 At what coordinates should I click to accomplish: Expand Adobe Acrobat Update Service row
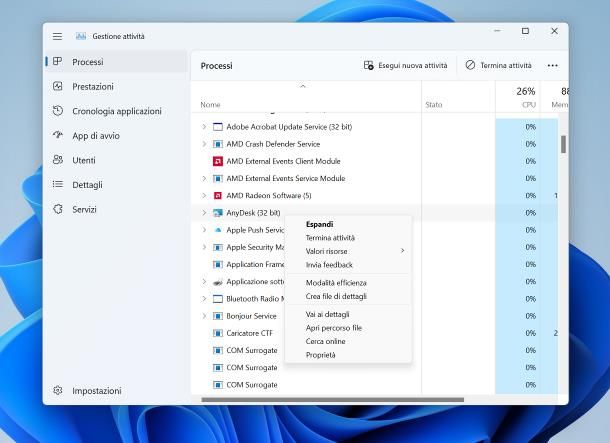click(x=204, y=127)
